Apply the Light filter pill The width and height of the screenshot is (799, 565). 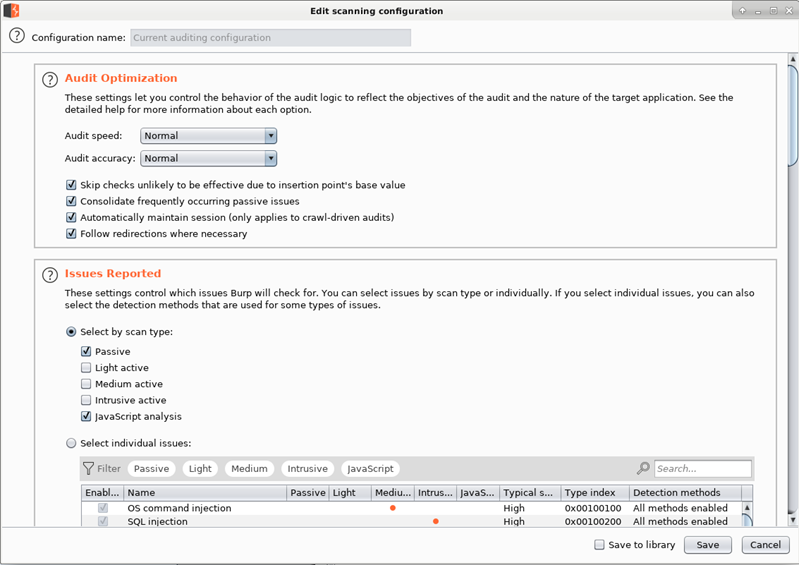(200, 469)
